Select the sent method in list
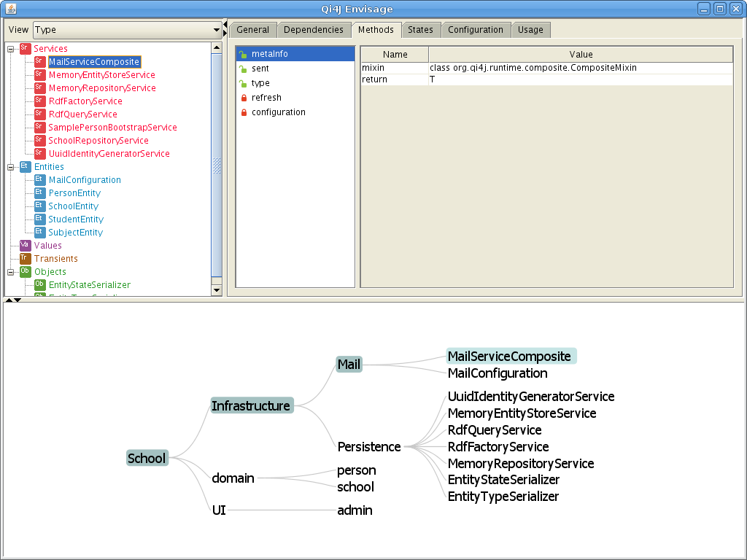Viewport: 747px width, 560px height. [260, 69]
